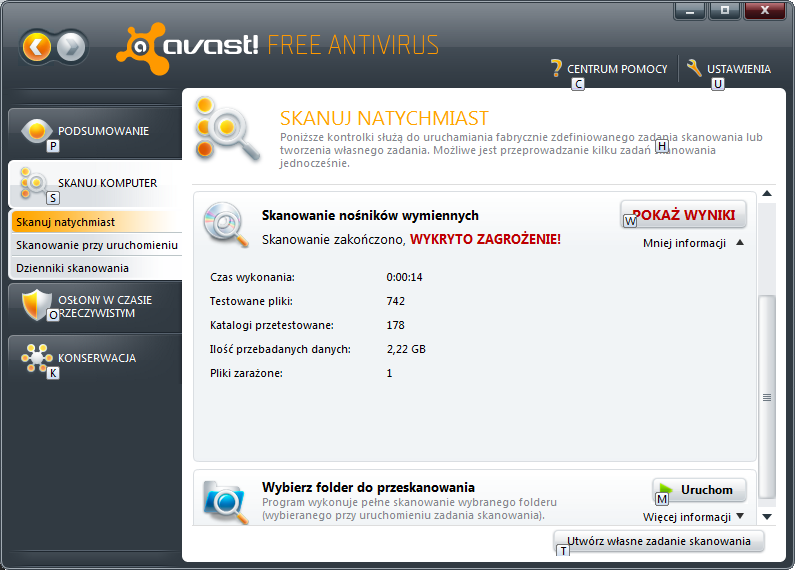This screenshot has width=795, height=573.
Task: Click the orange shield icon
Action: 37,304
